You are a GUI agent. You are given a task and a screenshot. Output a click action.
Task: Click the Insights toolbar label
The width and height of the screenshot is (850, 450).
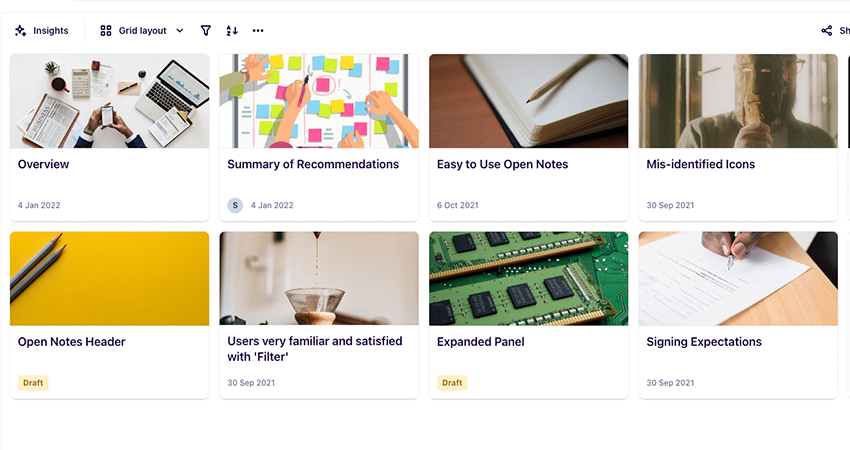pos(51,31)
